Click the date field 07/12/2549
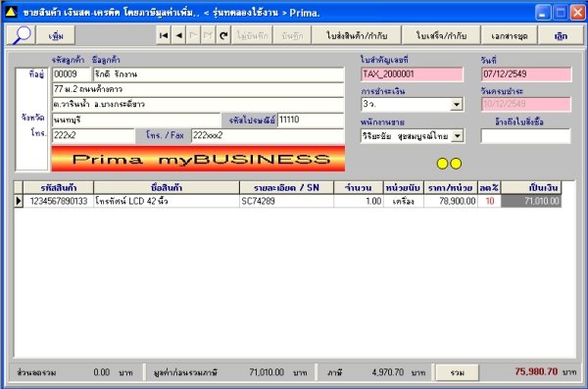588x389 pixels. point(526,74)
